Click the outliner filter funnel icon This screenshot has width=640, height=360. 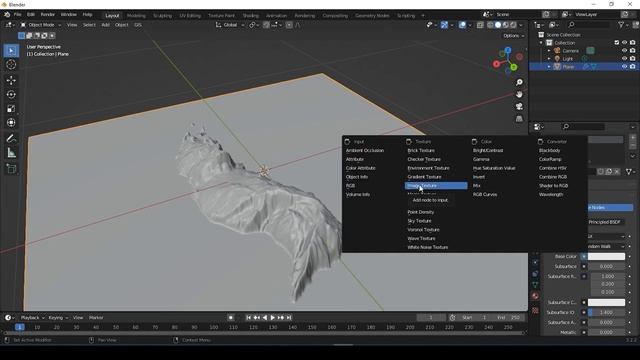click(x=622, y=25)
